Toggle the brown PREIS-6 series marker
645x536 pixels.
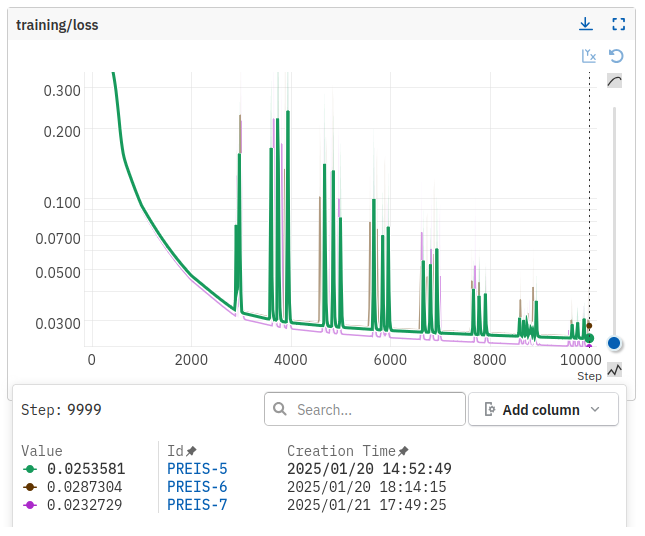tap(30, 486)
